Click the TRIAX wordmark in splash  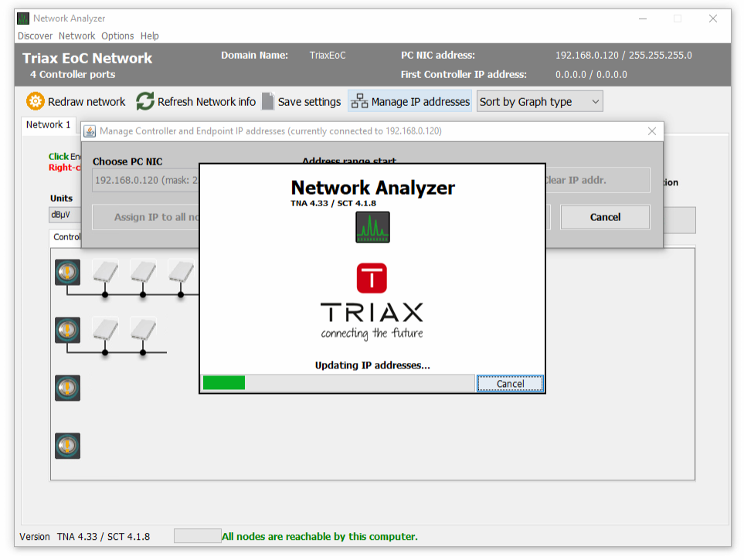click(x=372, y=312)
